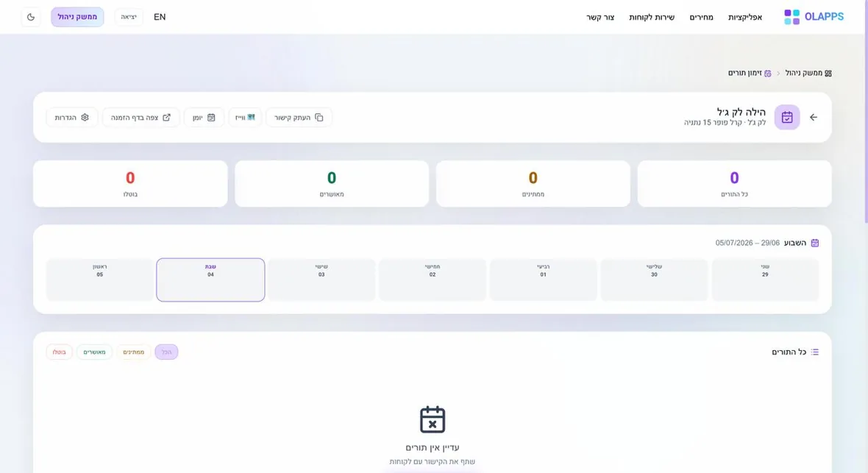
Task: Filter appointments by בוטלו chip
Action: point(60,352)
